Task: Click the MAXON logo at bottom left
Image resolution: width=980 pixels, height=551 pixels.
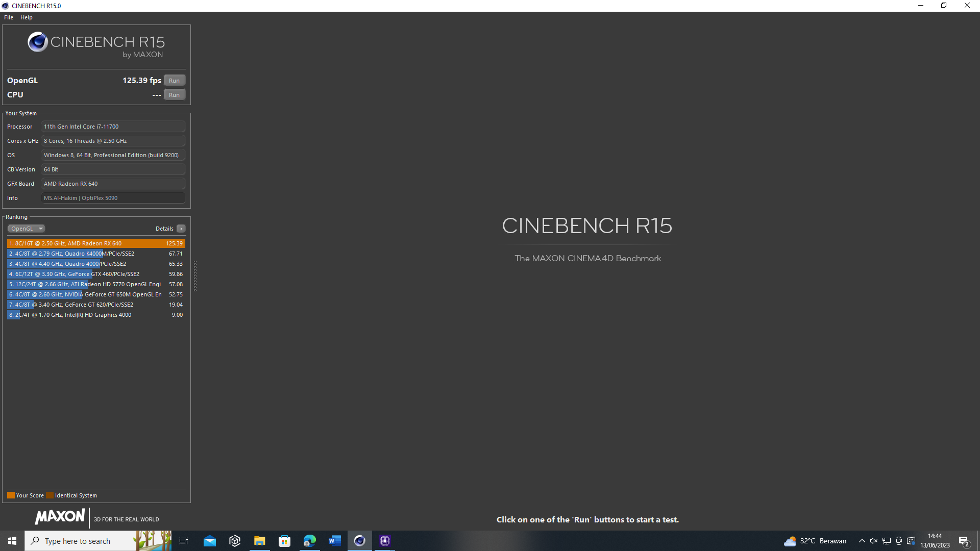Action: point(60,517)
